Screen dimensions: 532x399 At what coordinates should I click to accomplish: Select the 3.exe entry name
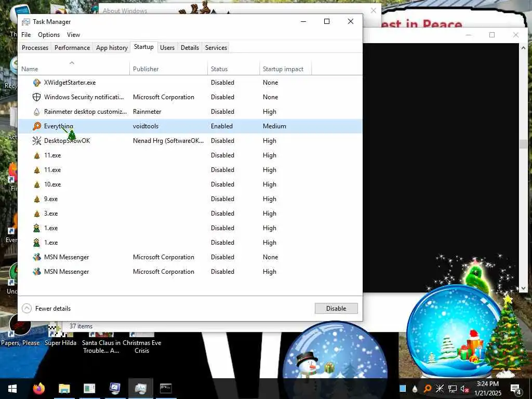(51, 214)
